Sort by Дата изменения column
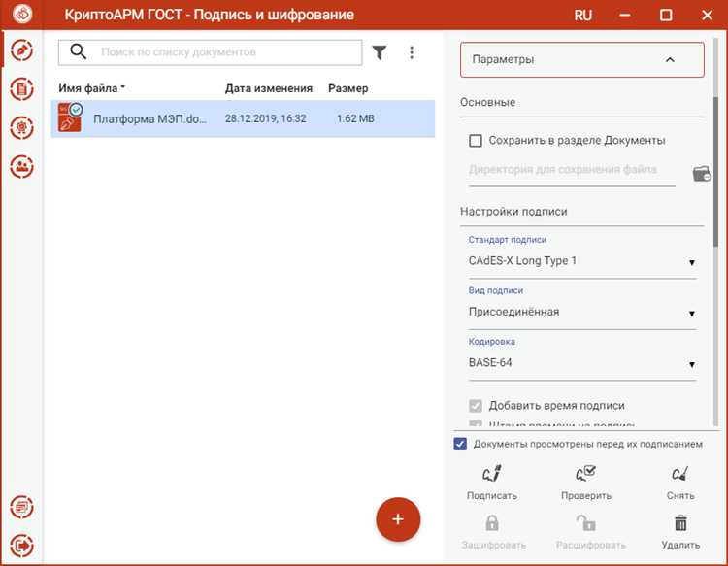 268,88
